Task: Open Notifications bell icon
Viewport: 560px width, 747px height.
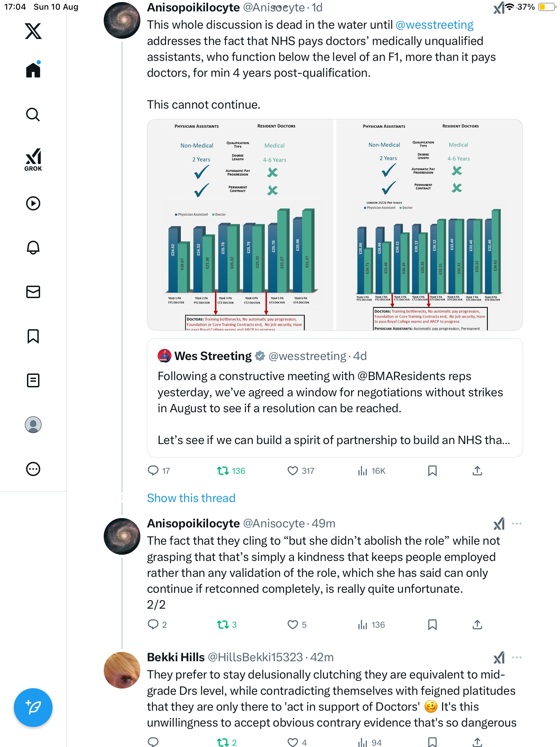Action: 33,248
